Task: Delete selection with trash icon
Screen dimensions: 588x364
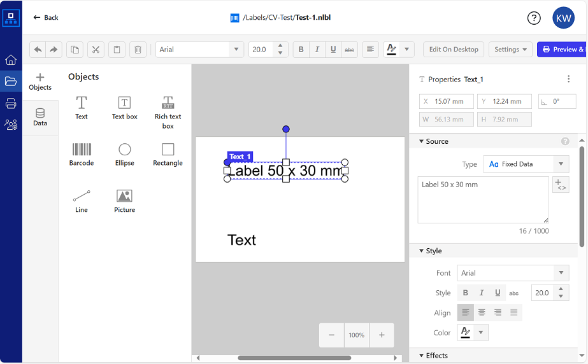Action: tap(138, 50)
